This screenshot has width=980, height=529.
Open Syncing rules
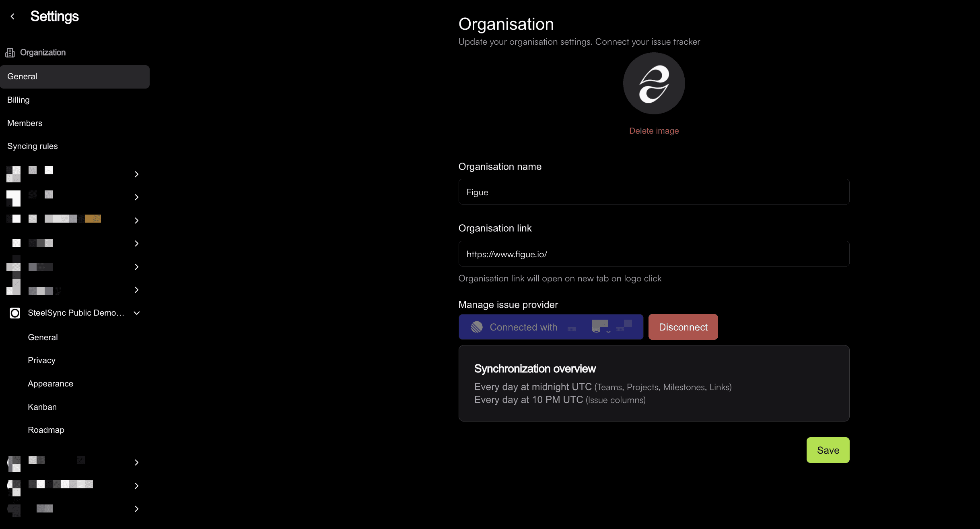pos(32,146)
